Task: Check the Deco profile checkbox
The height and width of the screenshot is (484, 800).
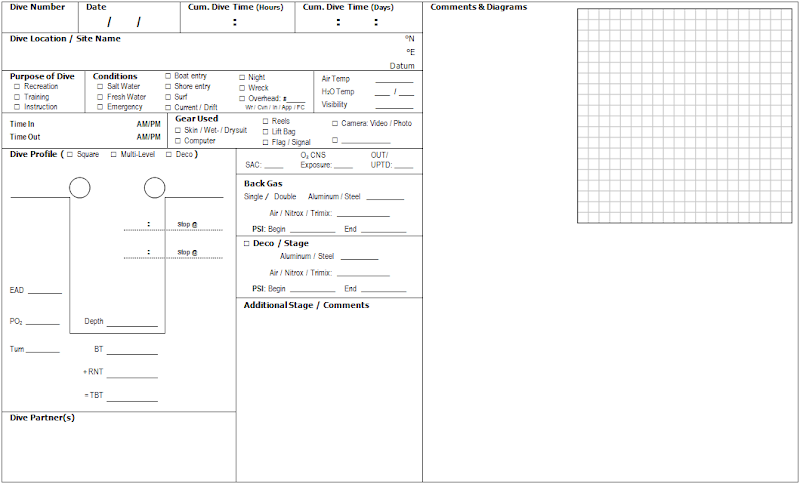Action: pos(169,155)
